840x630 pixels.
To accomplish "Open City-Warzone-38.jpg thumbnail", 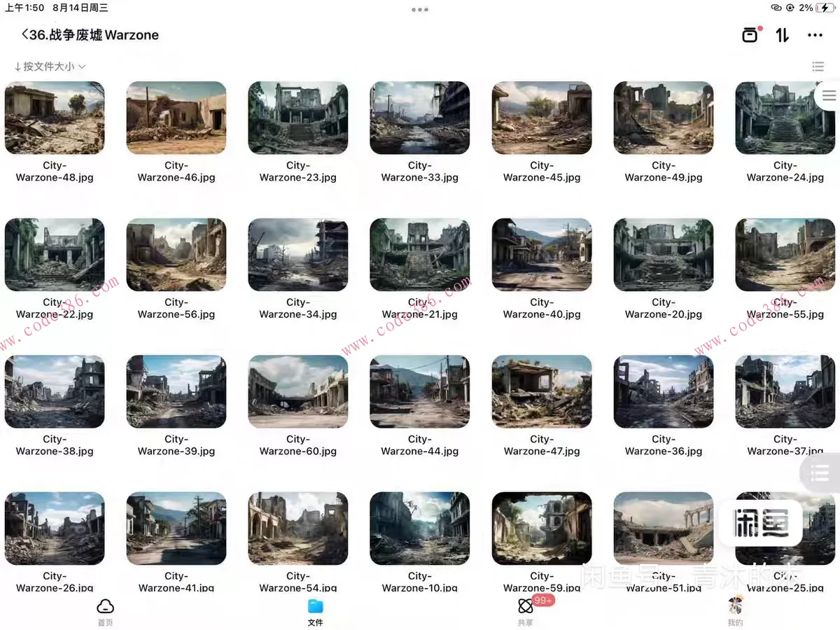I will 55,391.
